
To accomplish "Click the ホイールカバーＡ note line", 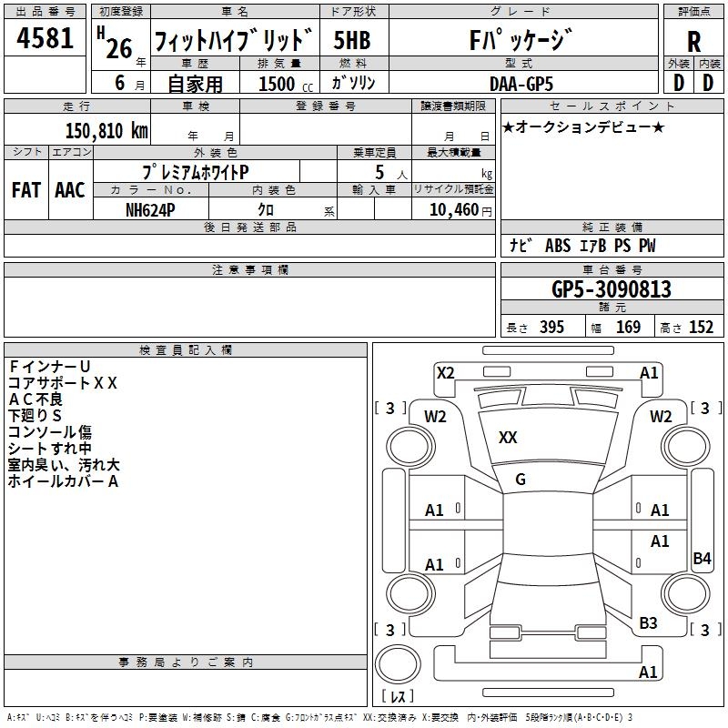I will [x=64, y=481].
